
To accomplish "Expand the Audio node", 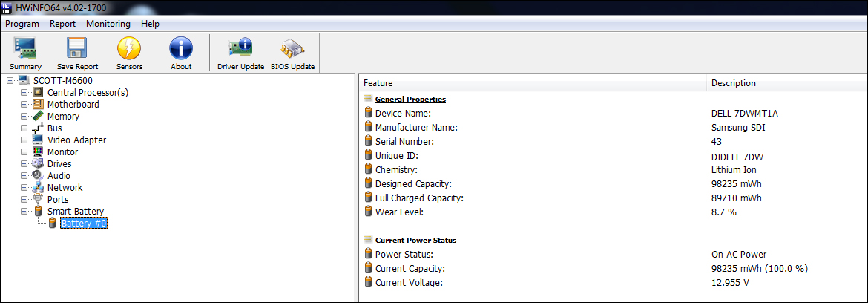I will tap(24, 175).
